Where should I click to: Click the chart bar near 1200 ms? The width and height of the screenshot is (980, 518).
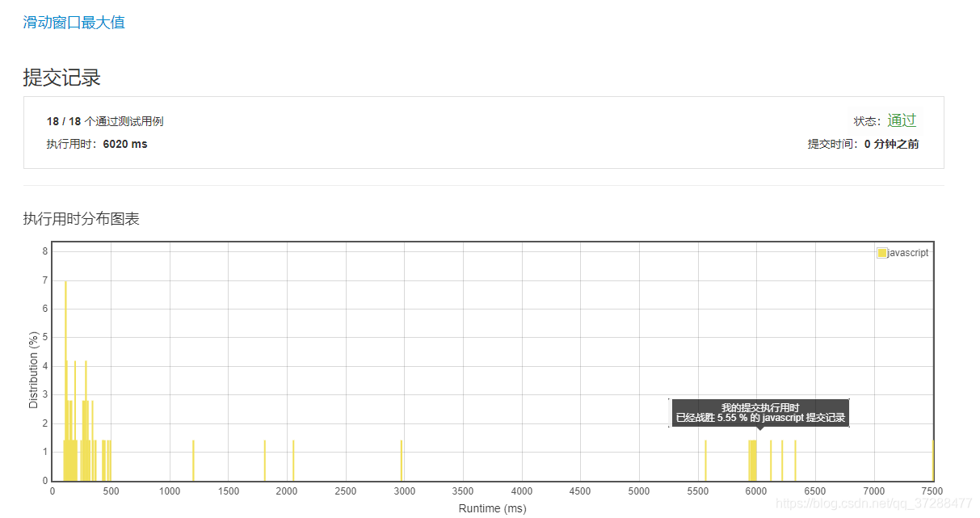click(193, 461)
